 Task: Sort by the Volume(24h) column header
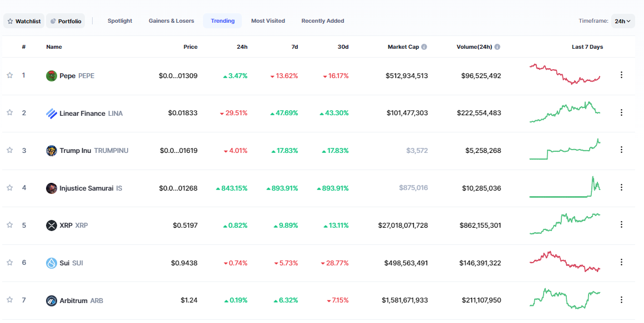pyautogui.click(x=474, y=47)
